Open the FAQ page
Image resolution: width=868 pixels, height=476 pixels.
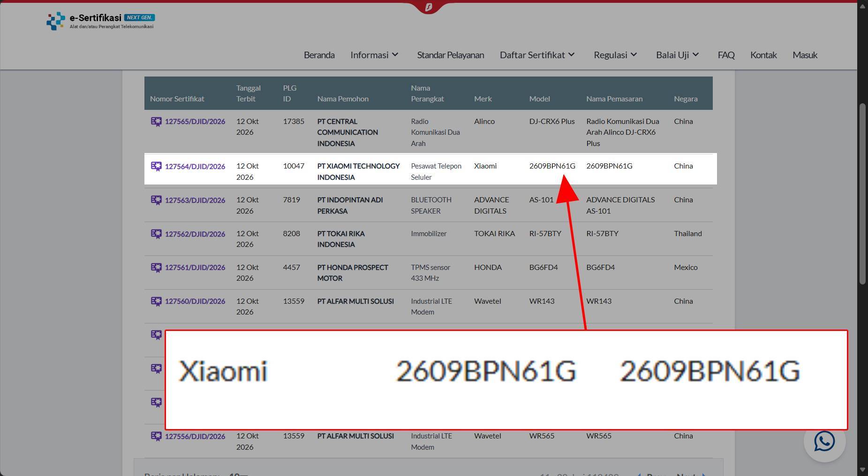[x=726, y=55]
